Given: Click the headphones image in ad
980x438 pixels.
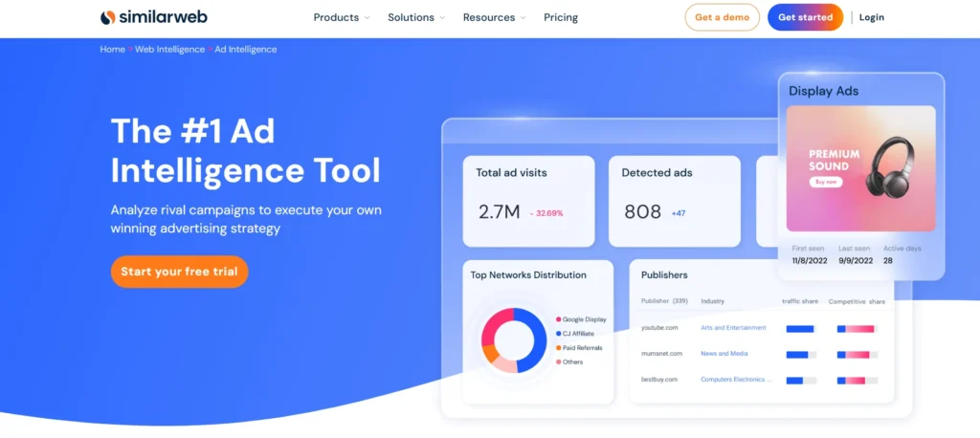Looking at the screenshot, I should (891, 166).
